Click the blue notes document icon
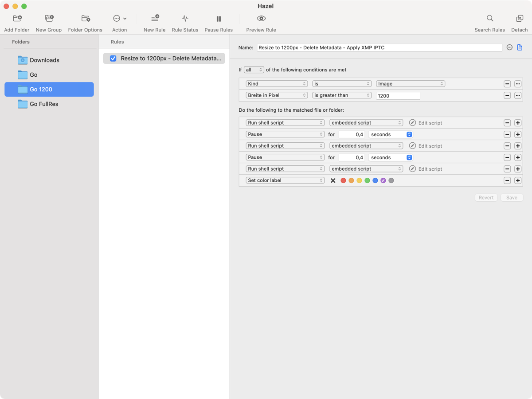Screen dimensions: 532x399 [520, 47]
